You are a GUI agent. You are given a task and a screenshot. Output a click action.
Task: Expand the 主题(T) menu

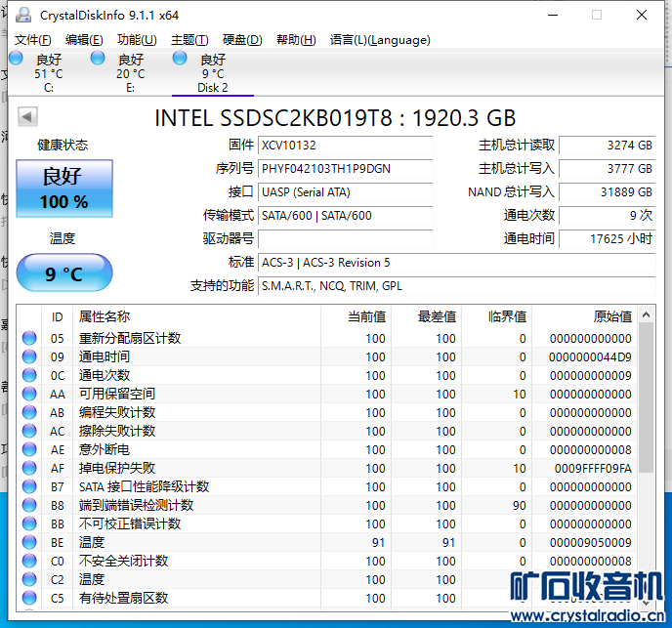click(x=189, y=40)
